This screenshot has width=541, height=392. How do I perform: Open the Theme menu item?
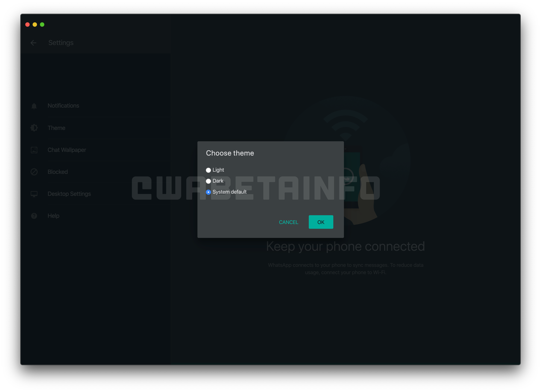56,128
